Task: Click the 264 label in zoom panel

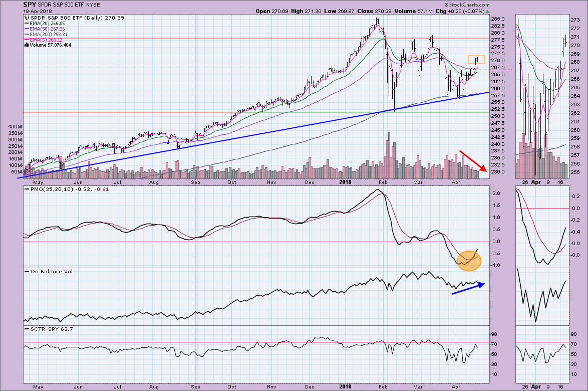Action: pos(575,96)
